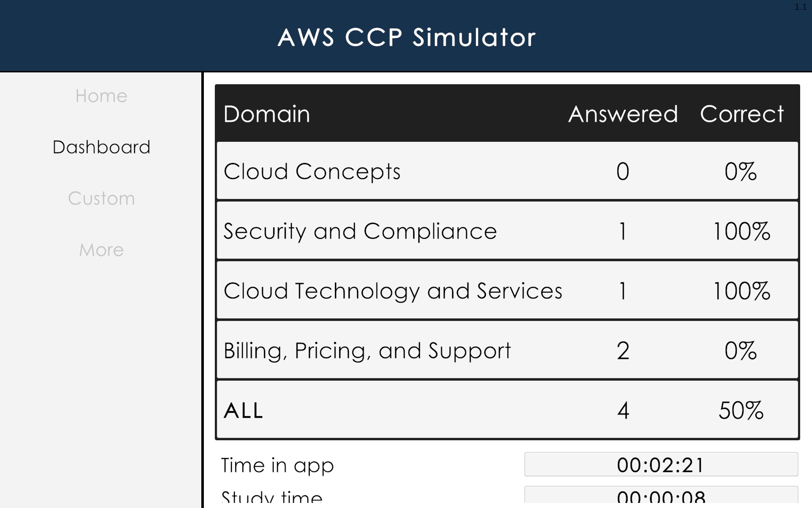Click the Answered column header
Image resolution: width=812 pixels, height=508 pixels.
tap(623, 114)
